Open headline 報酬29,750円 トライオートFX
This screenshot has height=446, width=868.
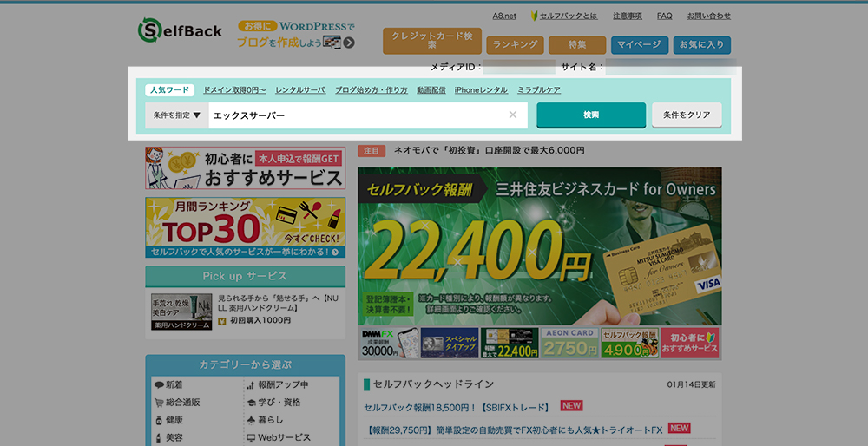(514, 430)
